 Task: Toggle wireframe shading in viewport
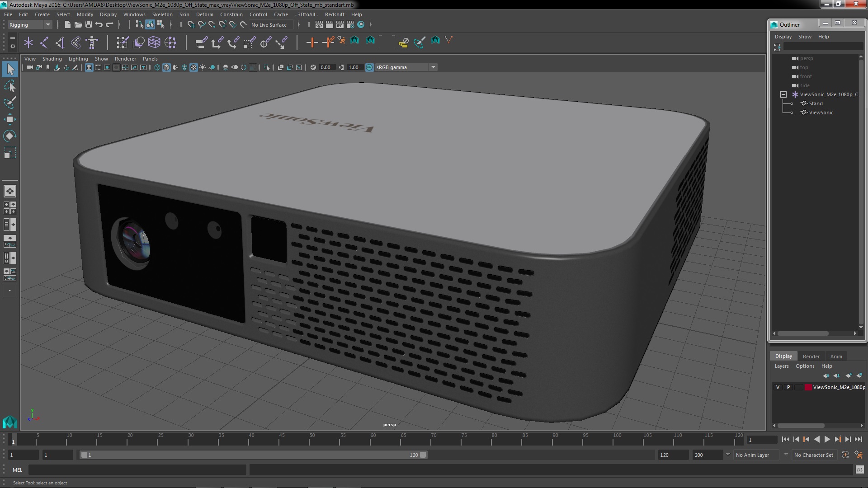pyautogui.click(x=157, y=67)
